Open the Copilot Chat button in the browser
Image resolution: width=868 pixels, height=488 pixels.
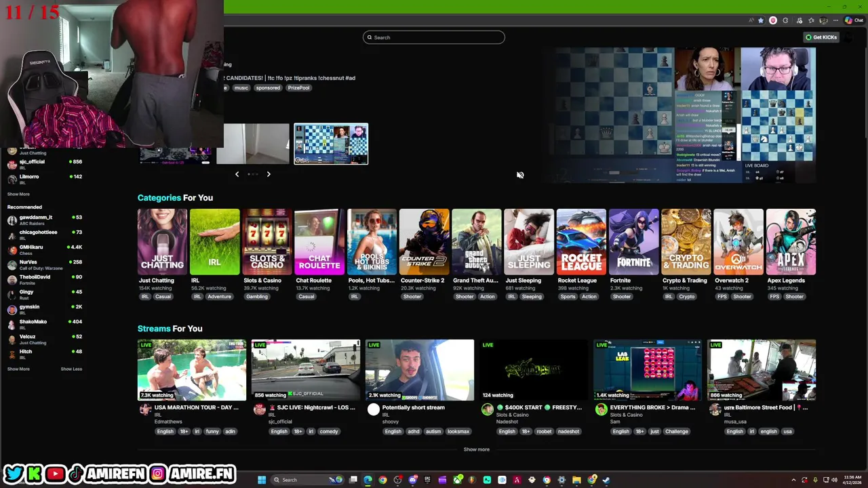[853, 20]
